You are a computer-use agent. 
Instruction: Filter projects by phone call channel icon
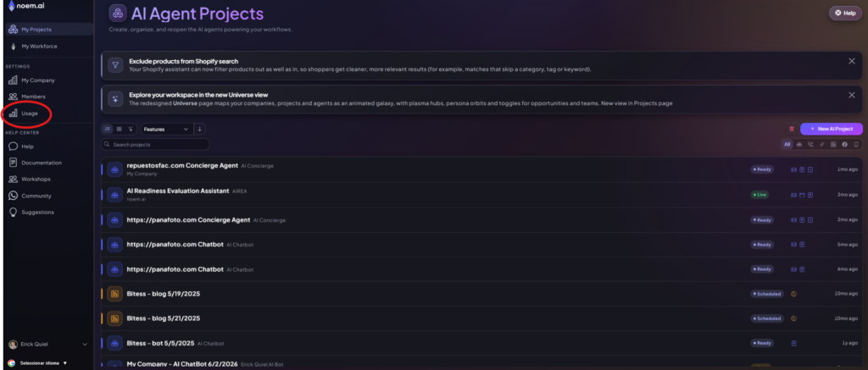[810, 144]
